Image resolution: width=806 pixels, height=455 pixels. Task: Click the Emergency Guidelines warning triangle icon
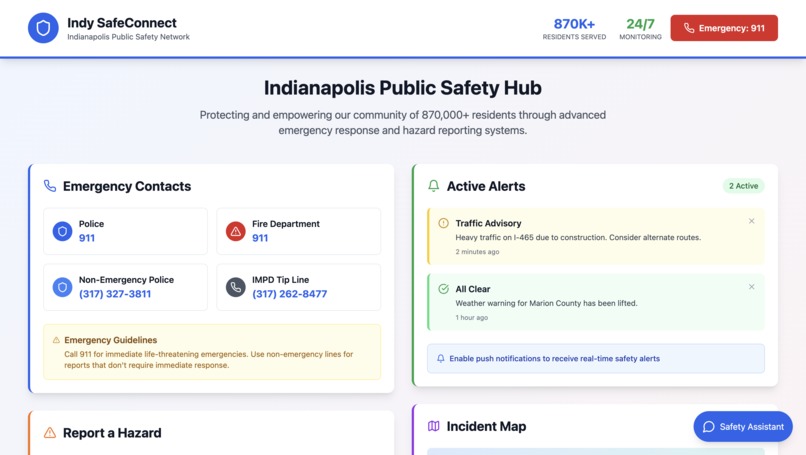(56, 340)
